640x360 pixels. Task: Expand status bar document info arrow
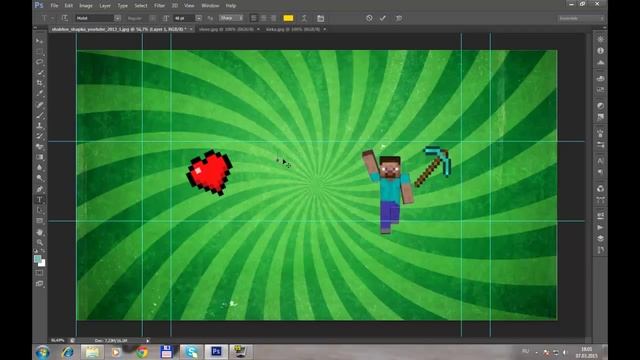point(148,340)
